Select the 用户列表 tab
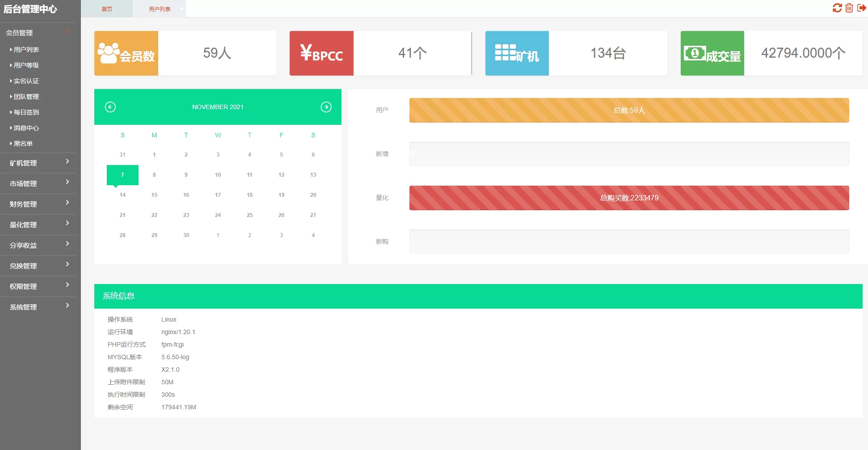Viewport: 868px width, 450px height. coord(160,9)
